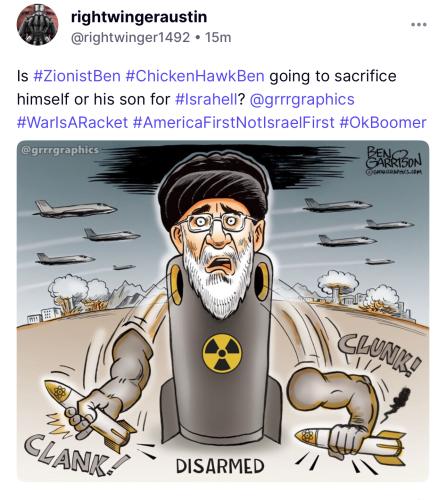Open the #OkBoomer hashtag
Image resolution: width=446 pixels, height=500 pixels.
click(383, 122)
